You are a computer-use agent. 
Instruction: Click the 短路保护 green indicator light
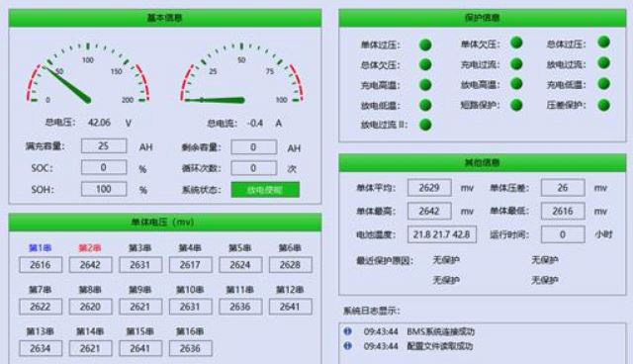516,105
